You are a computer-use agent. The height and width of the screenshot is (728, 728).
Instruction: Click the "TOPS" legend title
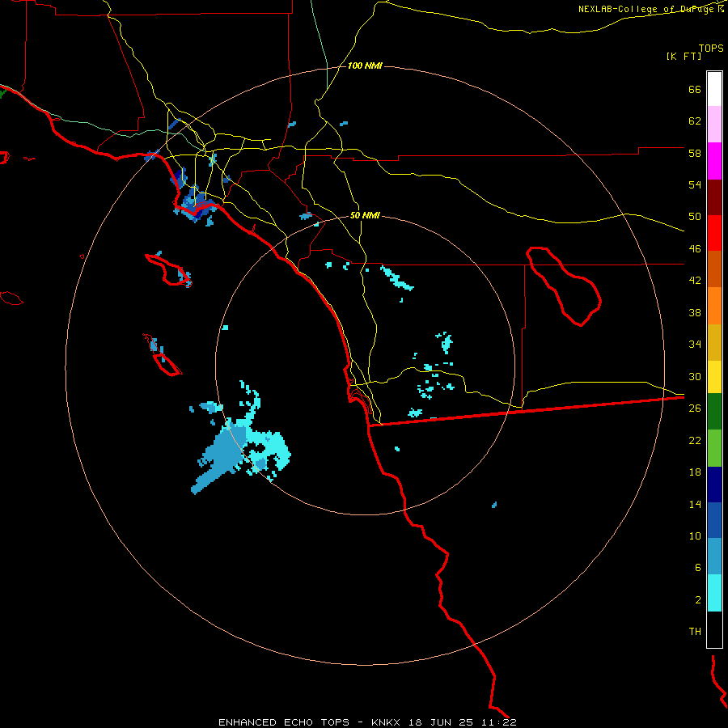pos(711,48)
